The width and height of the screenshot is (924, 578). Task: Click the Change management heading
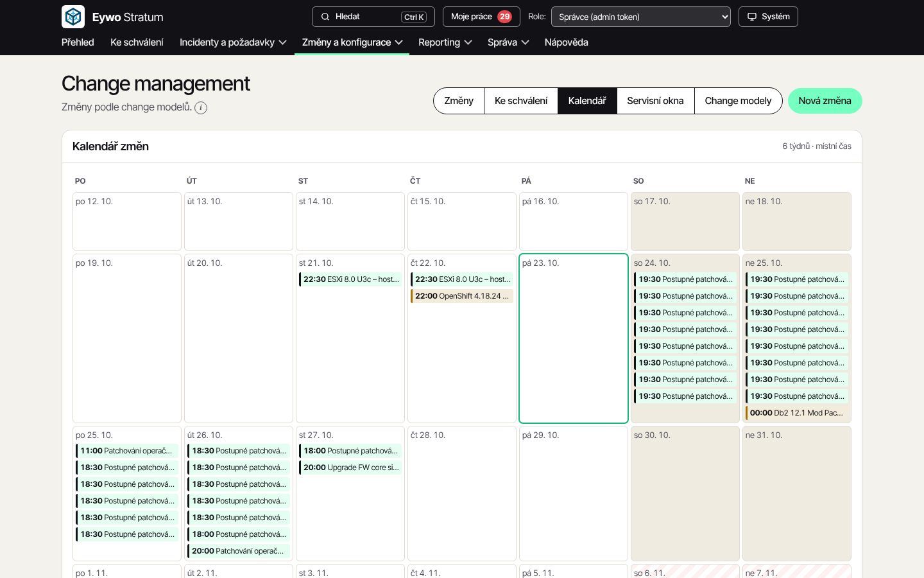coord(156,83)
